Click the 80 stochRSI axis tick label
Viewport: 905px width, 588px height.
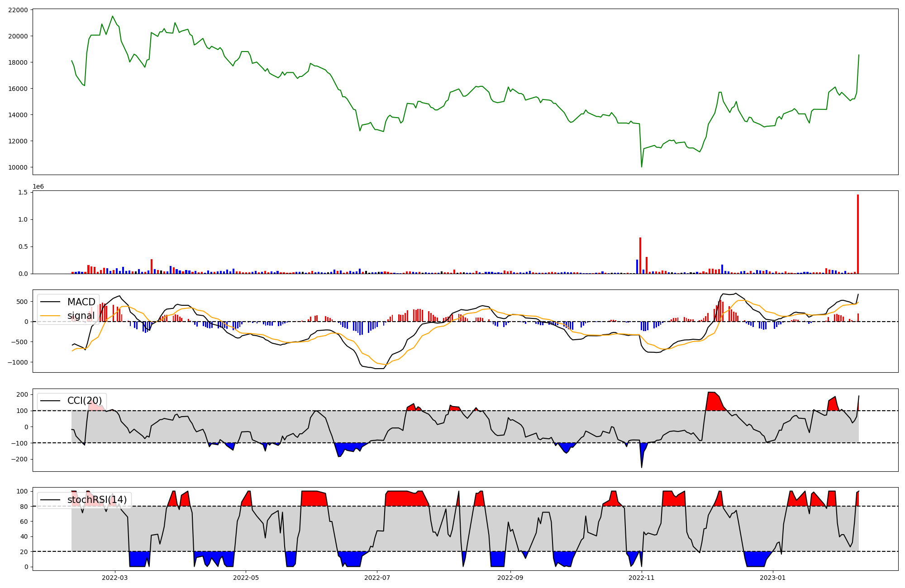tap(24, 507)
